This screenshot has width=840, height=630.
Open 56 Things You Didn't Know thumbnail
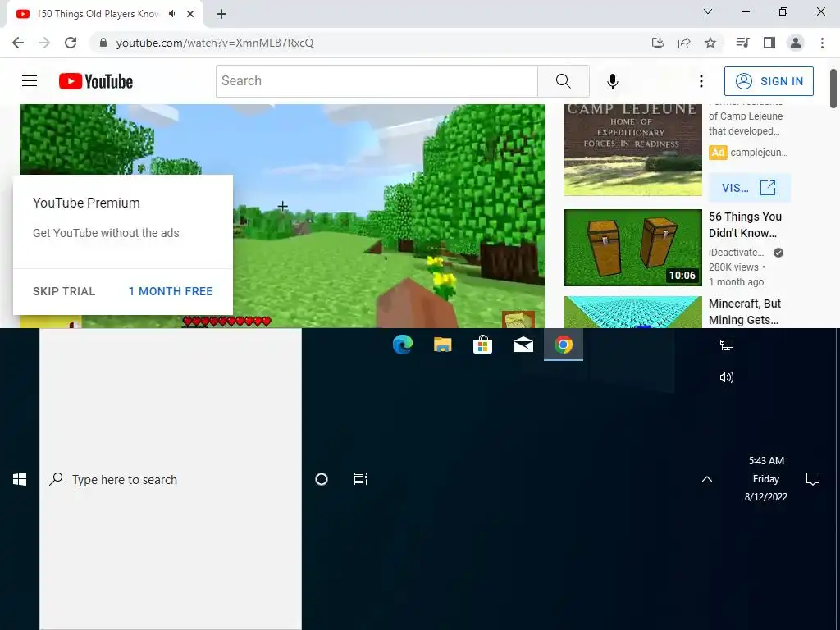click(x=632, y=248)
